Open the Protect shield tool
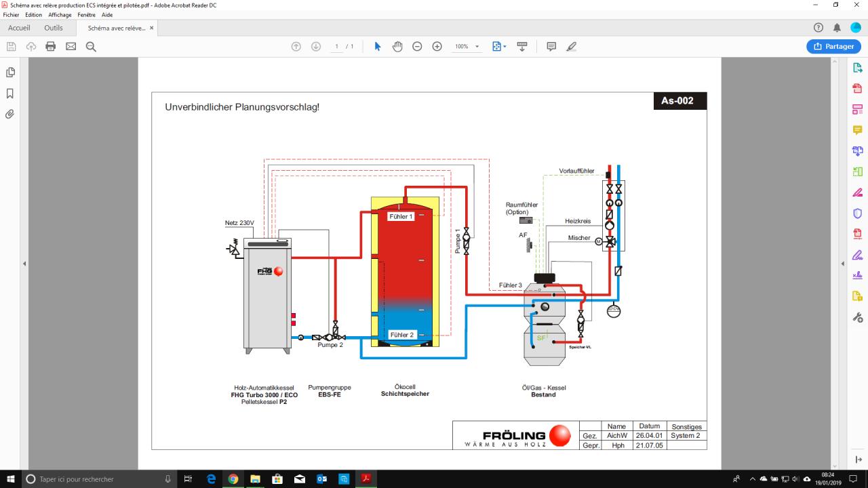The height and width of the screenshot is (488, 868). [x=857, y=213]
